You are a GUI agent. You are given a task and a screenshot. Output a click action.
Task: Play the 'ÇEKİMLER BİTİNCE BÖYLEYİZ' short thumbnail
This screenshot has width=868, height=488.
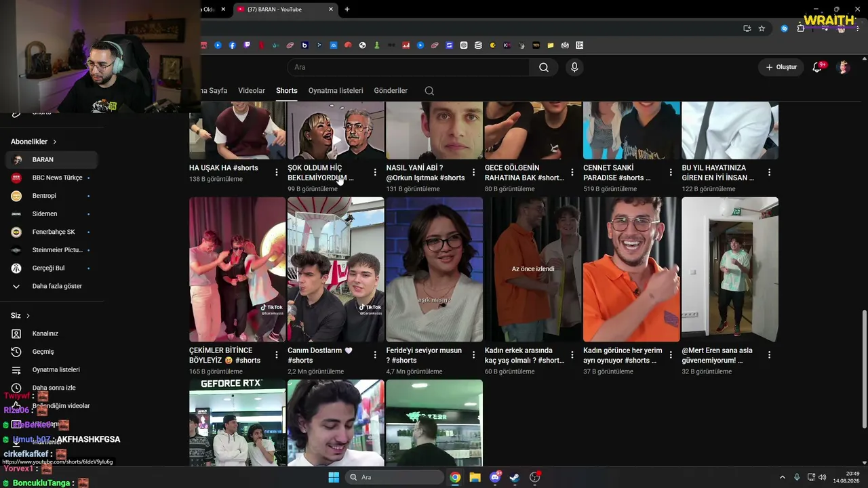point(237,270)
